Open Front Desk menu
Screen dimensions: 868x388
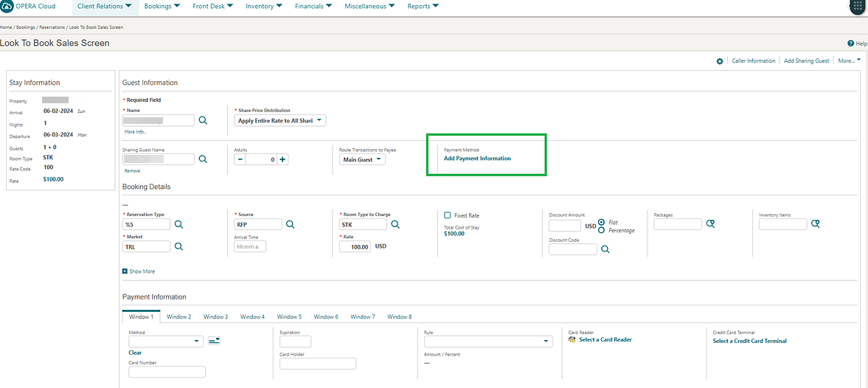click(212, 6)
